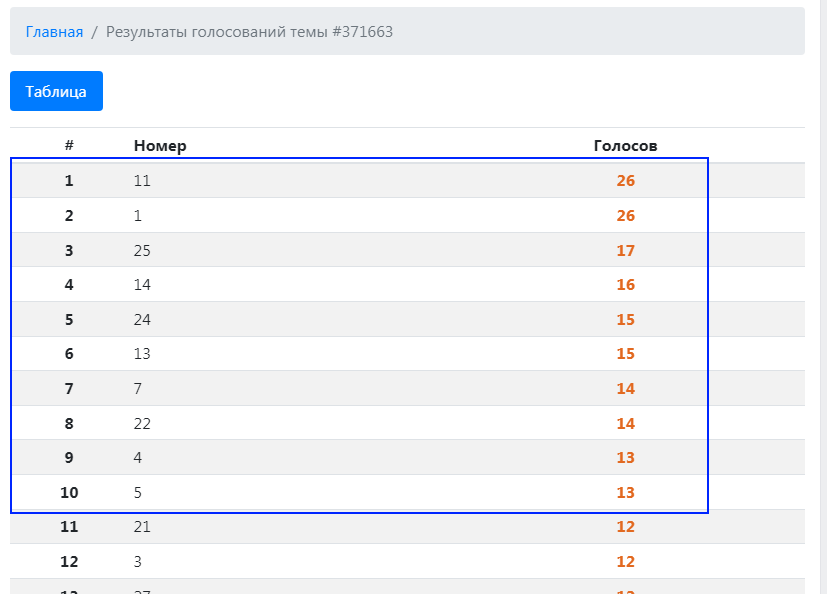Image resolution: width=827 pixels, height=594 pixels.
Task: Click the Номер column header
Action: tap(160, 146)
